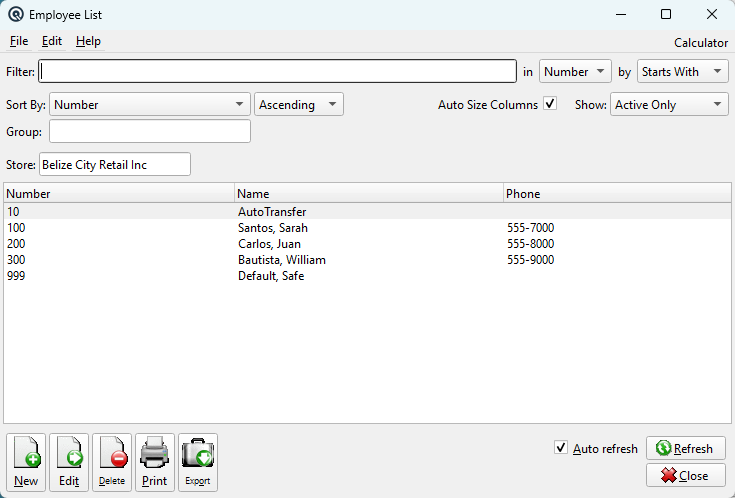Sort by the Number column header
This screenshot has height=498, width=735.
coord(119,194)
